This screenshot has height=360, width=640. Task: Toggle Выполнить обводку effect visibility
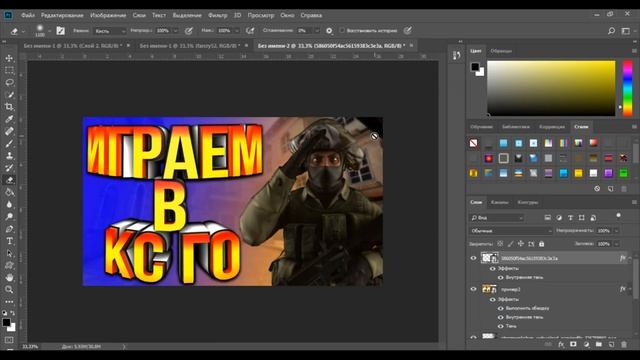click(x=500, y=308)
